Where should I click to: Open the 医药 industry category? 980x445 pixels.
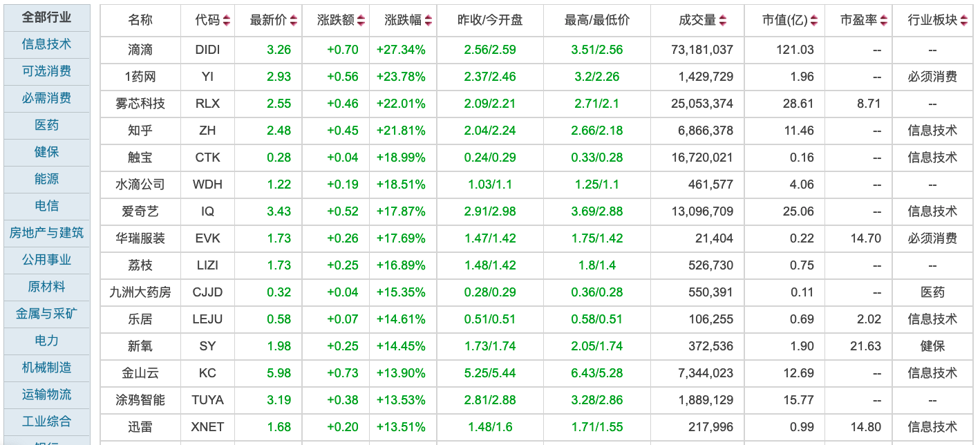[x=46, y=125]
